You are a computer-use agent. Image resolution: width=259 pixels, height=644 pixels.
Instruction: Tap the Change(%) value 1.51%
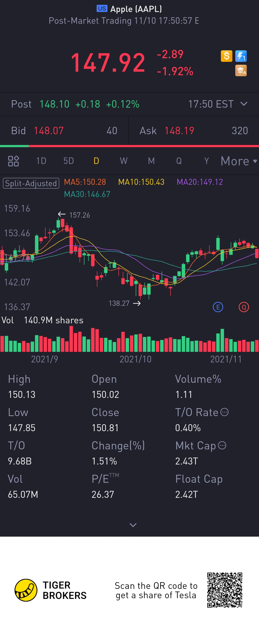(x=104, y=461)
